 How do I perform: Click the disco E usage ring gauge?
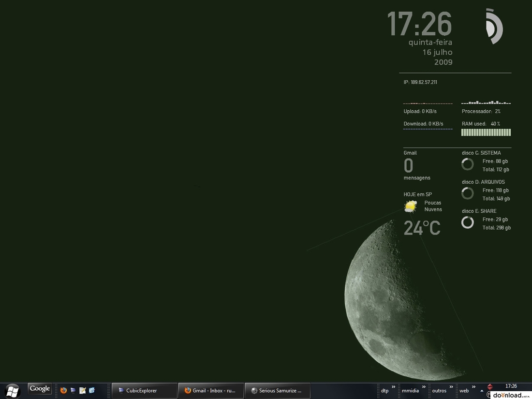(x=468, y=222)
